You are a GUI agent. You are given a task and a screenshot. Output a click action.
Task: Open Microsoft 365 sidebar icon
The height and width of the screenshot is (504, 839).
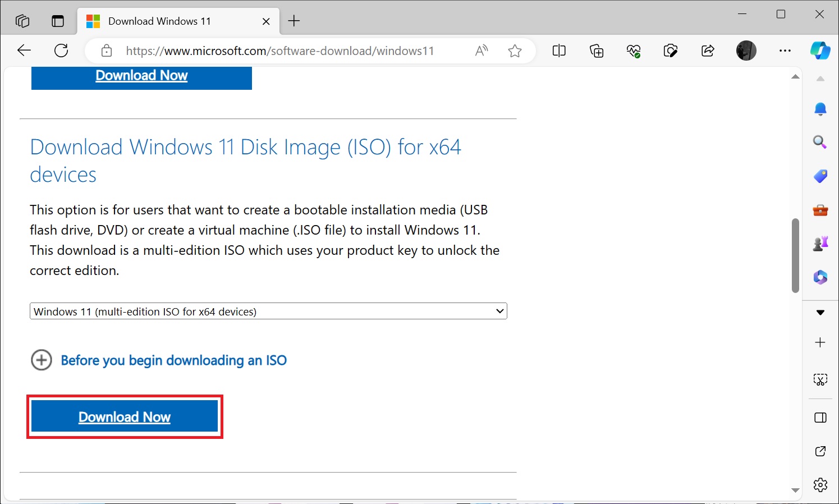(x=820, y=277)
